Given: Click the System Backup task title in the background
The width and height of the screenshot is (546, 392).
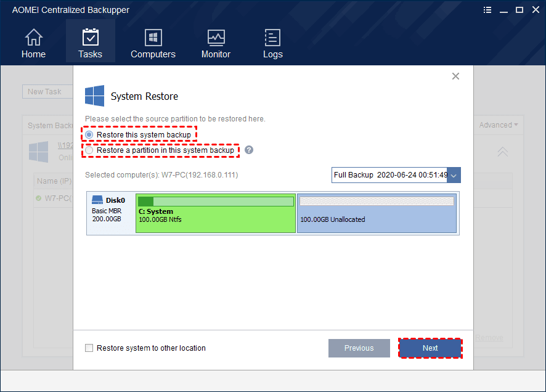Looking at the screenshot, I should 50,125.
